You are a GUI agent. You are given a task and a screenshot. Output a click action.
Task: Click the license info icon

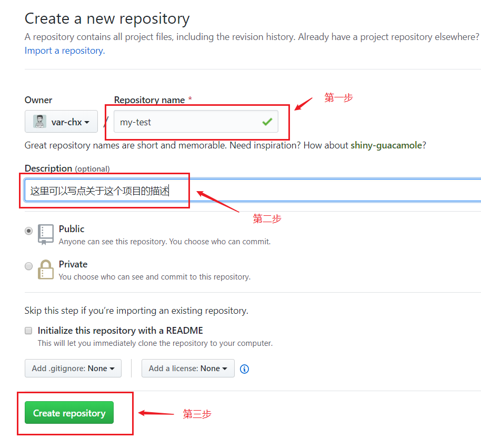(x=244, y=369)
